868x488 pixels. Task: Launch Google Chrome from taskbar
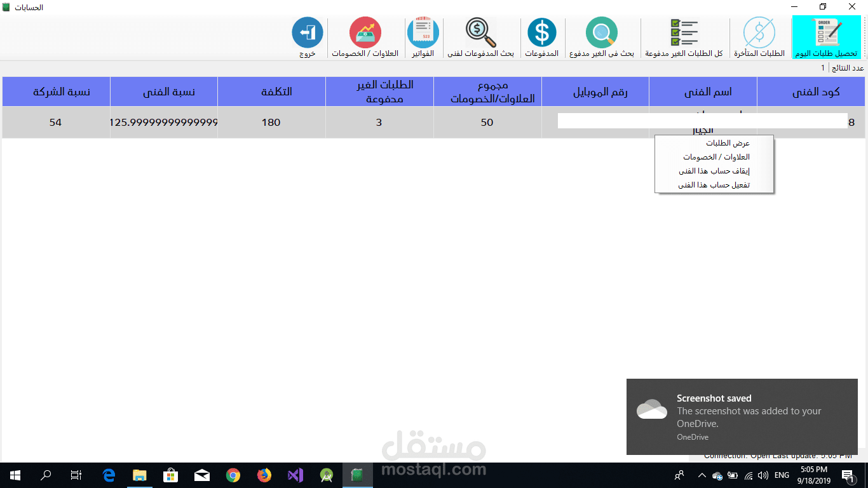(233, 475)
